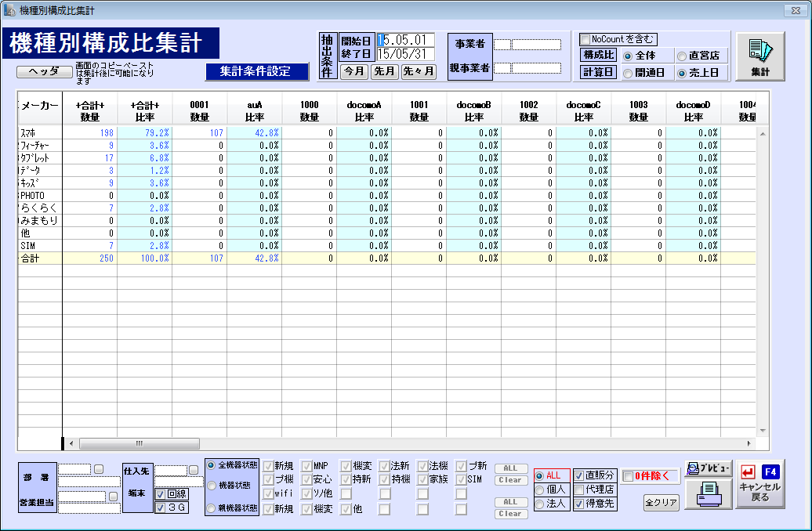Click the vertical scrollbar up arrow

click(x=763, y=134)
